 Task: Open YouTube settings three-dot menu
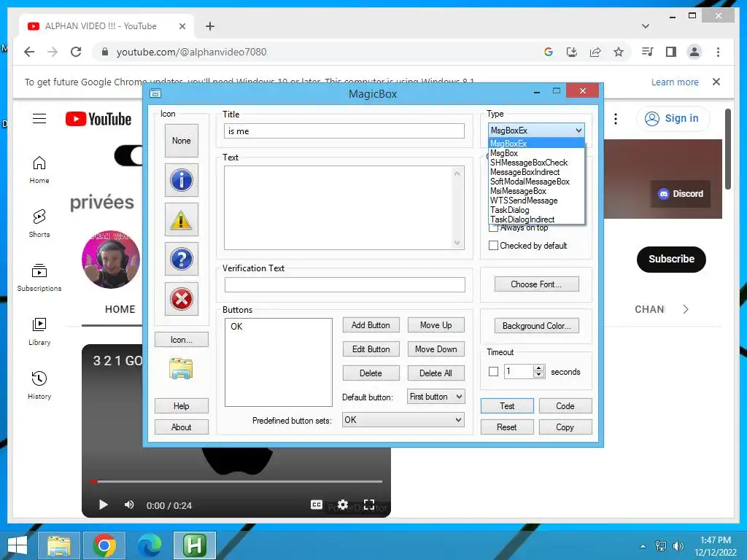pos(616,119)
